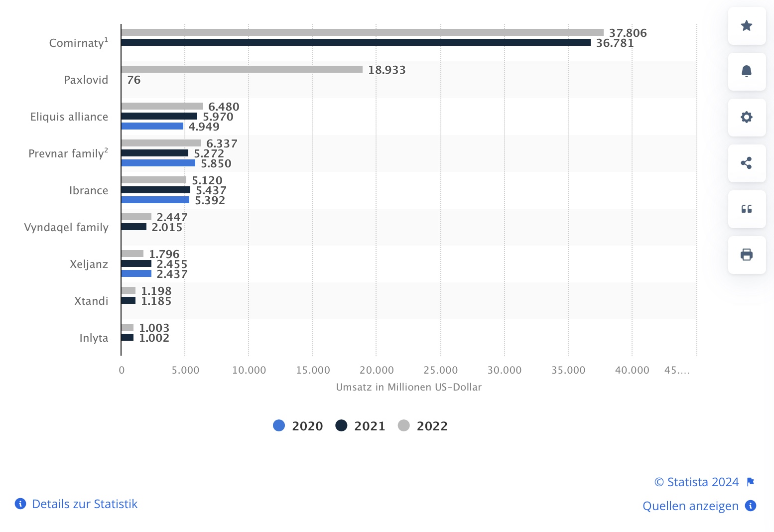This screenshot has height=532, width=774.
Task: Click the Comirnaty 2021 dark bar
Action: click(x=356, y=42)
